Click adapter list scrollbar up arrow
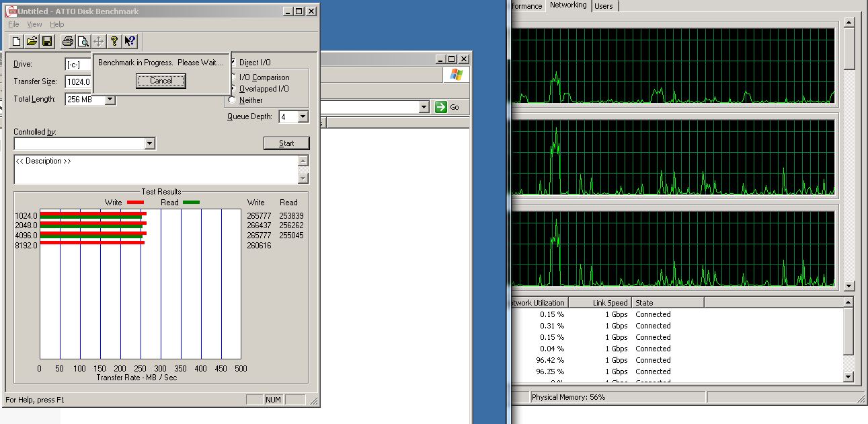 [x=849, y=303]
